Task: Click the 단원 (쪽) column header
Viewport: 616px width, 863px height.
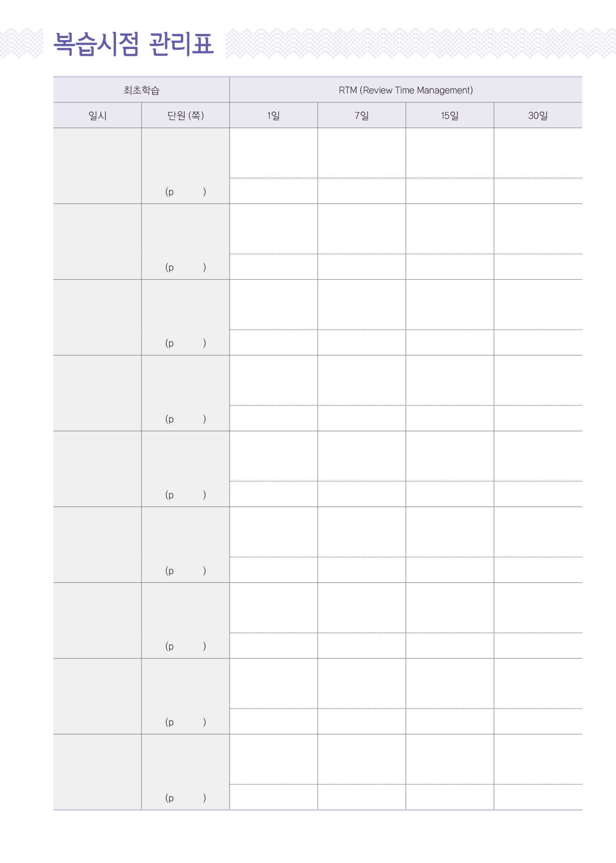Action: 185,116
